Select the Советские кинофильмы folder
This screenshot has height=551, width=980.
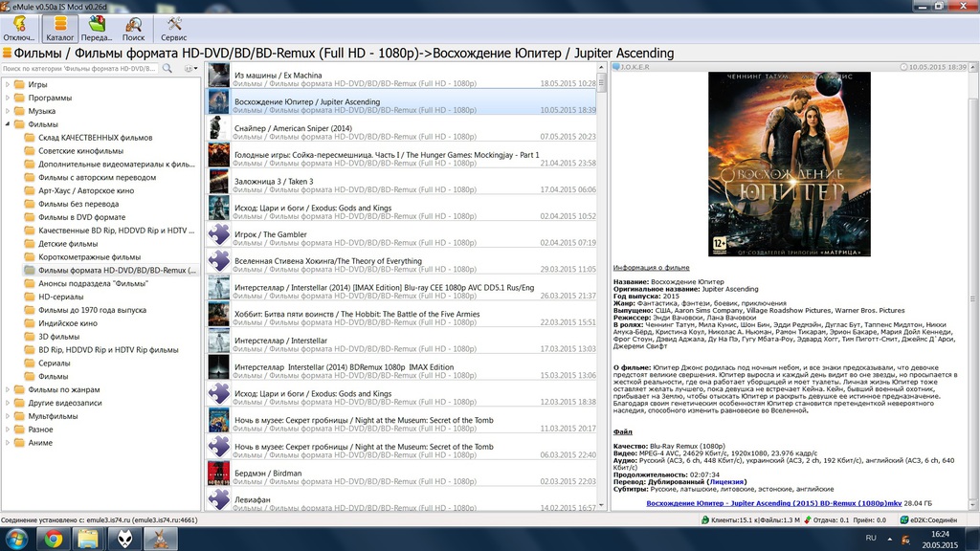click(x=80, y=150)
